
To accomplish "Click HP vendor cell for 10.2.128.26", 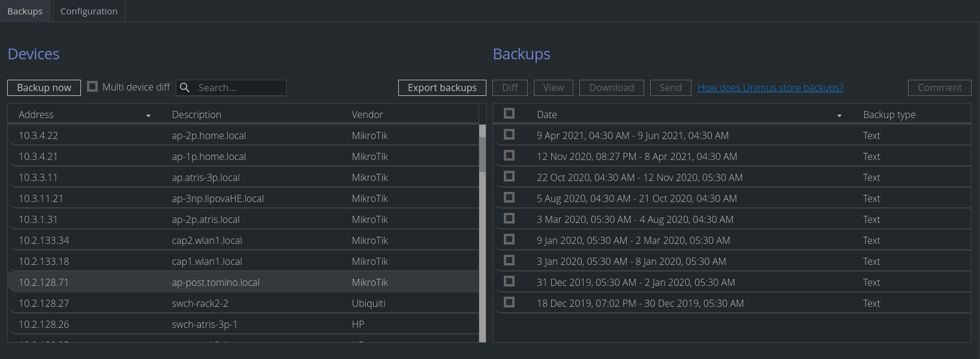I will click(358, 324).
